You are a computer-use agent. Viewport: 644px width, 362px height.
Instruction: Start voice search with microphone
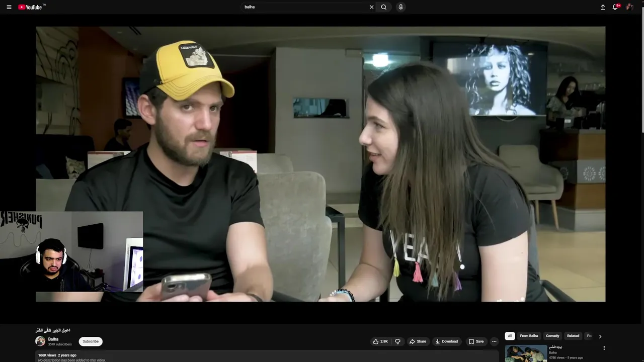coord(400,7)
